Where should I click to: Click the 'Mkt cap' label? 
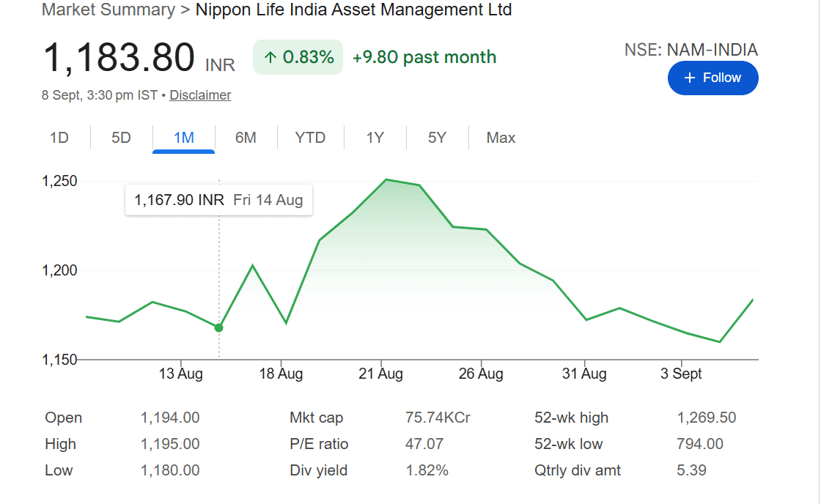coord(316,418)
